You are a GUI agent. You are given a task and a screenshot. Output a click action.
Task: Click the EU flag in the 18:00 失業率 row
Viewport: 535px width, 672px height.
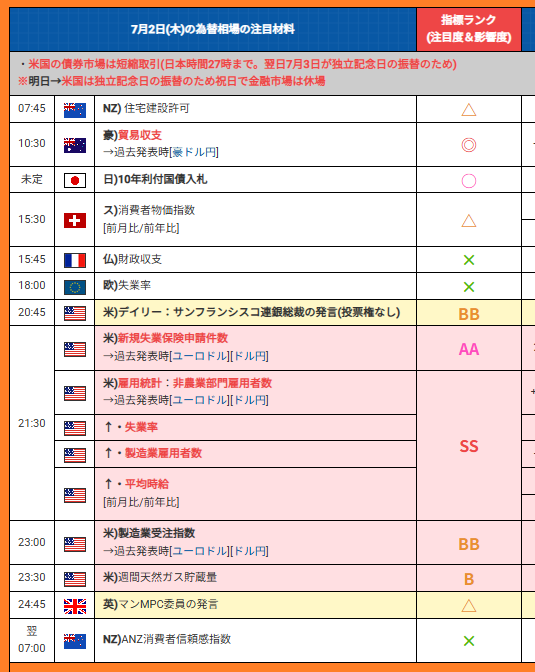coord(75,287)
